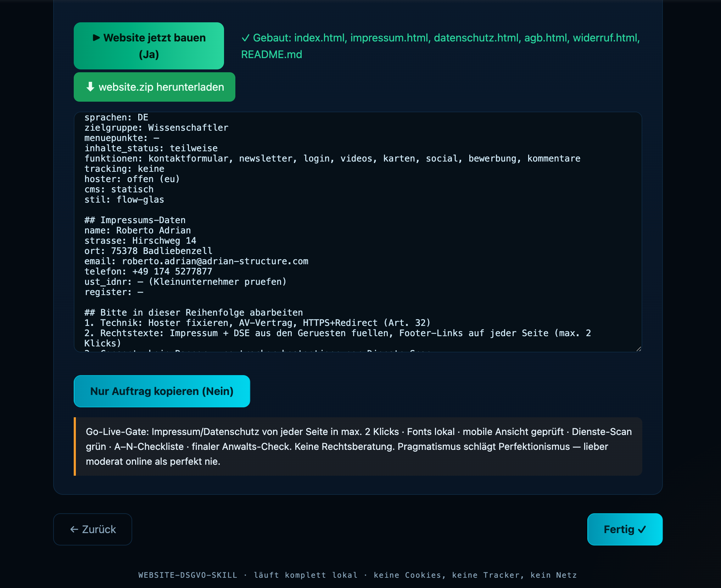Click the 'Gebaut: index.html' status message
This screenshot has height=588, width=721.
coord(441,46)
